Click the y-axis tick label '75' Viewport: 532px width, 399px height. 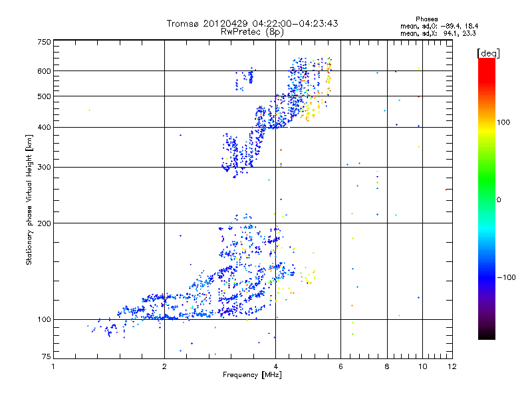pos(47,356)
